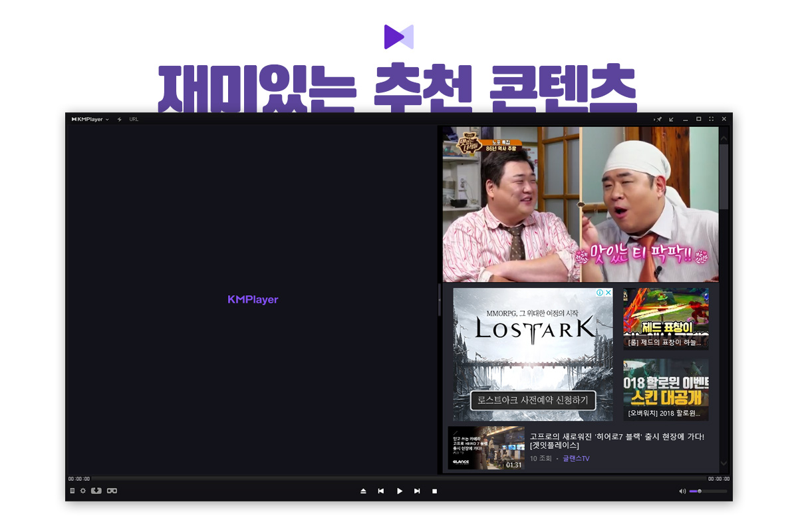Open the KMPlayer main menu dropdown
The image size is (798, 532).
90,119
